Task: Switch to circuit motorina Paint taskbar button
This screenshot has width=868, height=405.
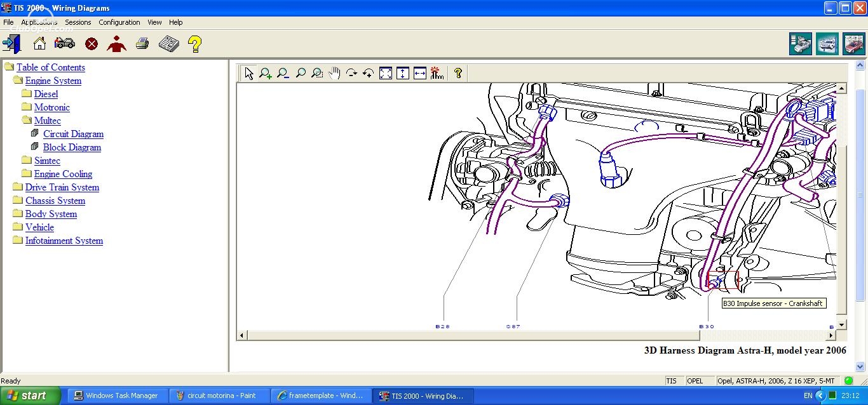Action: point(220,395)
